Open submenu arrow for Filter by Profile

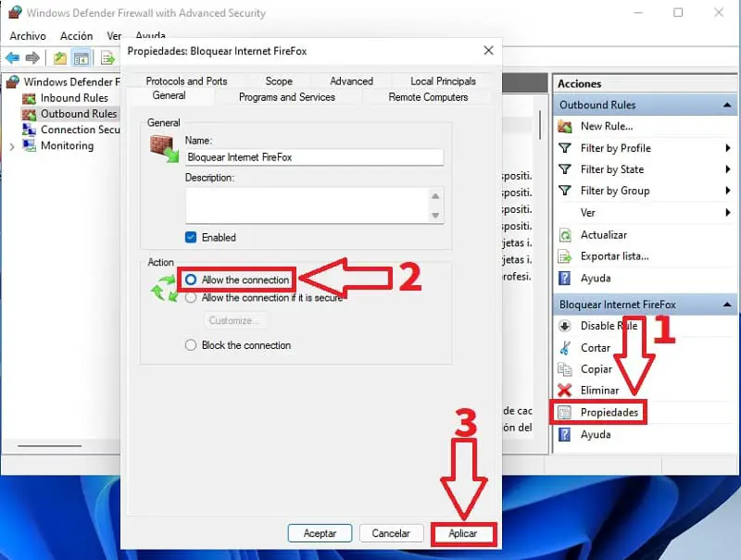(x=728, y=148)
